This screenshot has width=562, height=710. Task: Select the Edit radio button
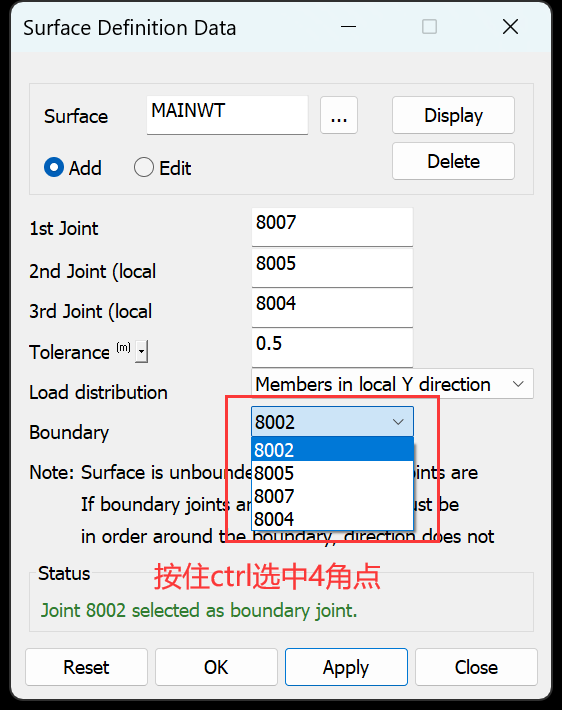click(144, 167)
